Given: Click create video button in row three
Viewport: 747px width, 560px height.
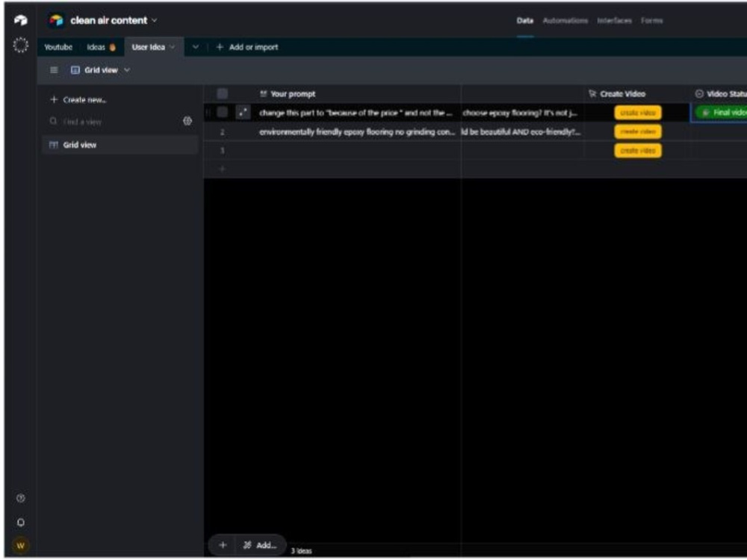Looking at the screenshot, I should pyautogui.click(x=637, y=151).
